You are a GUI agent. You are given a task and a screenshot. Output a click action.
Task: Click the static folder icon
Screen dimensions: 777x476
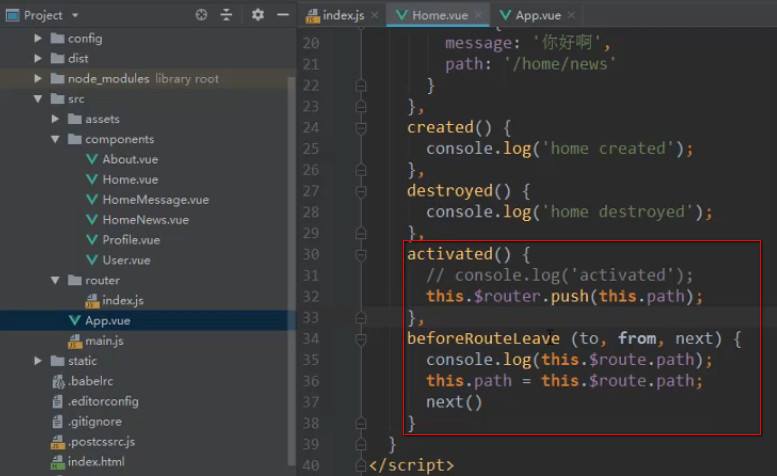(x=57, y=361)
